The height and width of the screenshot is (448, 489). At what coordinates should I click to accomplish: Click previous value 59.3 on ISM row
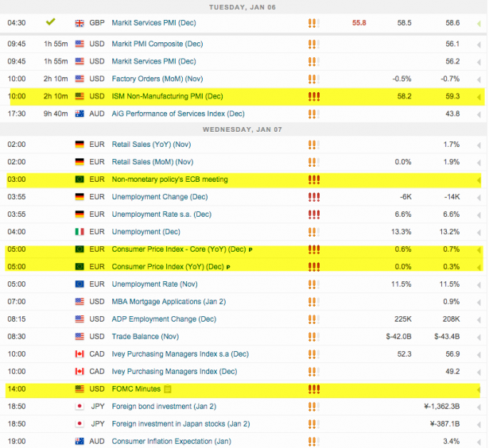(x=452, y=96)
